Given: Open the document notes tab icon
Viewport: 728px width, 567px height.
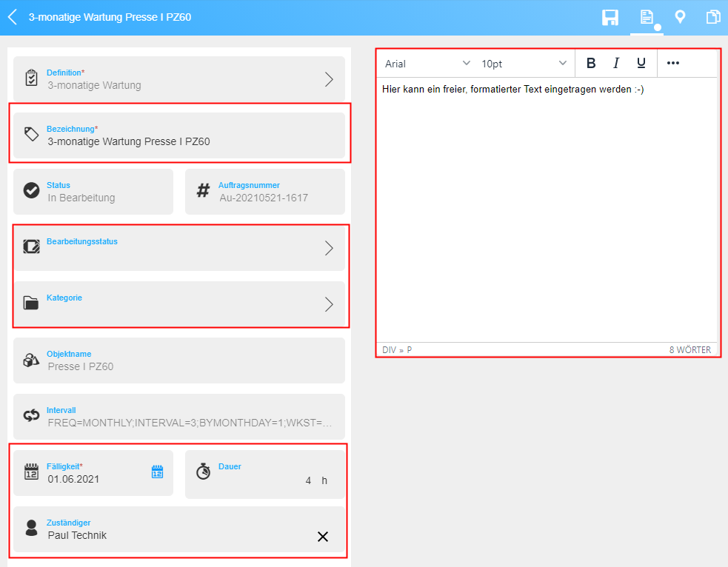Looking at the screenshot, I should tap(647, 17).
